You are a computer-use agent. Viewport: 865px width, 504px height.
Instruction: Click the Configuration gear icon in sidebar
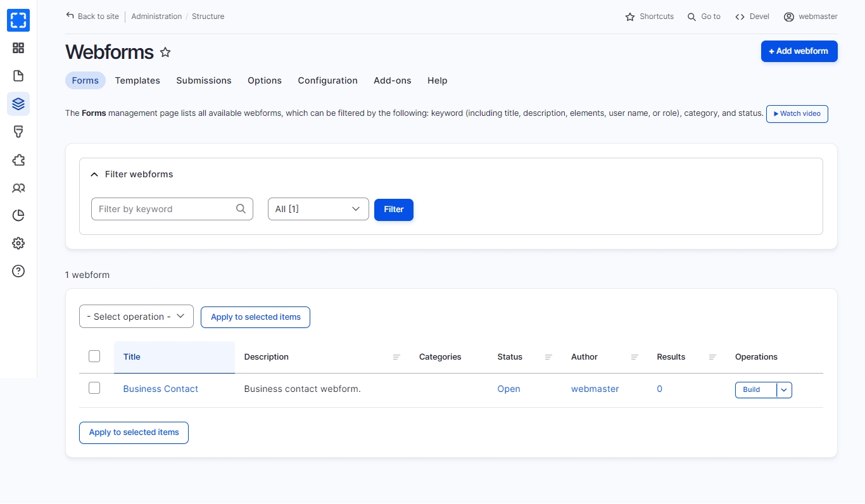[x=18, y=243]
